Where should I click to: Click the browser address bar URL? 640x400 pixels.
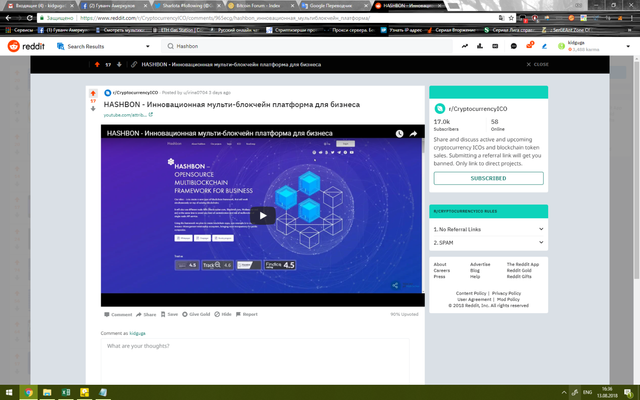[x=225, y=18]
